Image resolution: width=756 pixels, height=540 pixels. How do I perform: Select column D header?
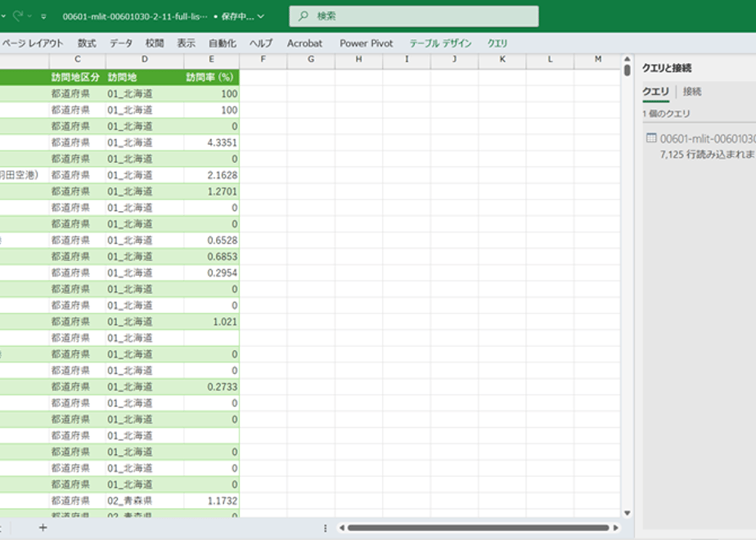145,59
